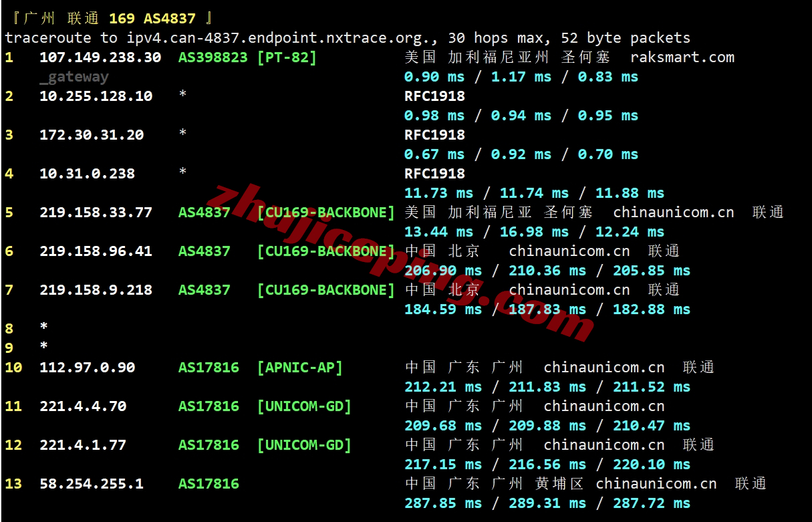
Task: Click the hop 5 IP 219.158.33.77
Action: coord(96,213)
